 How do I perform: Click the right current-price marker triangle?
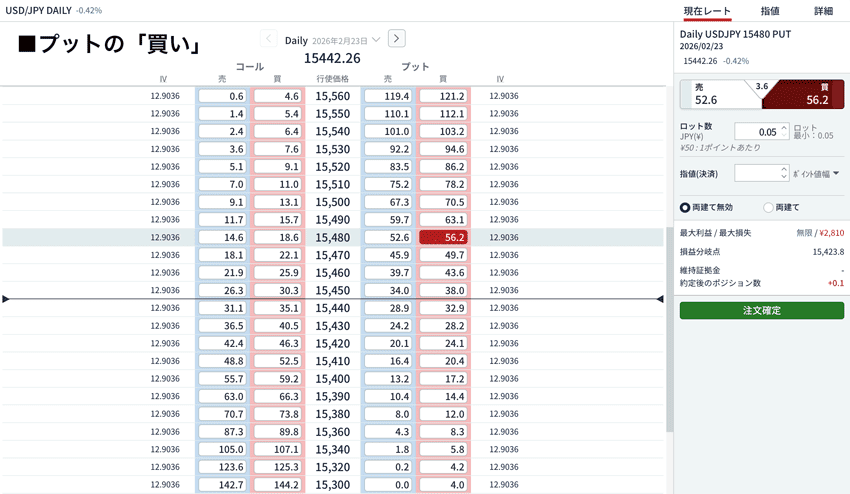(660, 299)
